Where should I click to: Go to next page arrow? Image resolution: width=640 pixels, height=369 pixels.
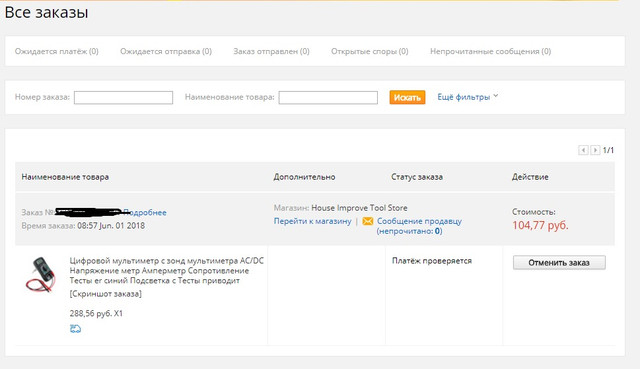click(595, 150)
